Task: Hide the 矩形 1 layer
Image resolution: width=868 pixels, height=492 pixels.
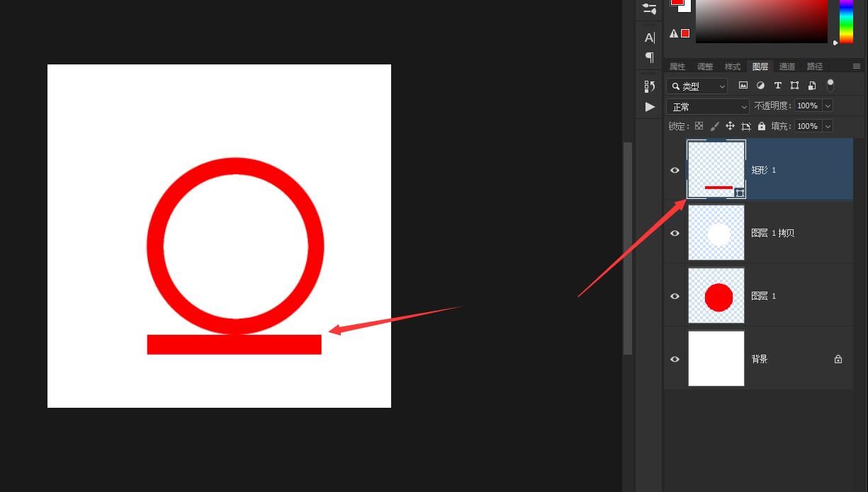Action: tap(675, 170)
